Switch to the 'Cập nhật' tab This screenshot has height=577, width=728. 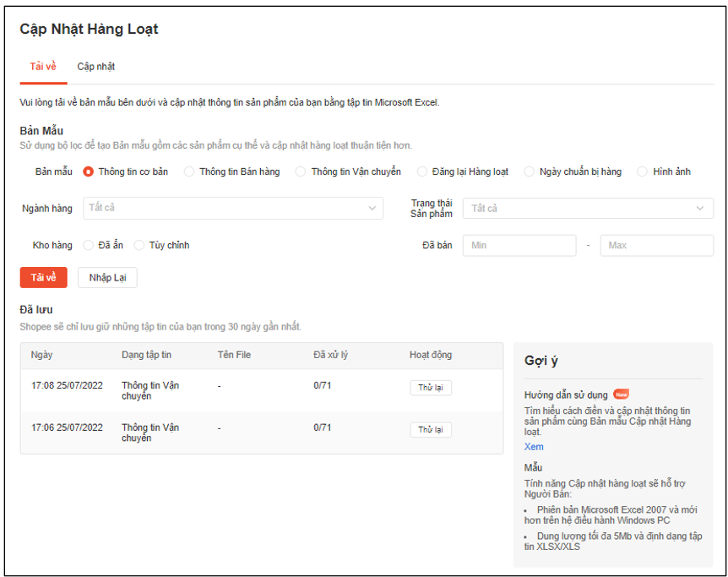click(96, 65)
